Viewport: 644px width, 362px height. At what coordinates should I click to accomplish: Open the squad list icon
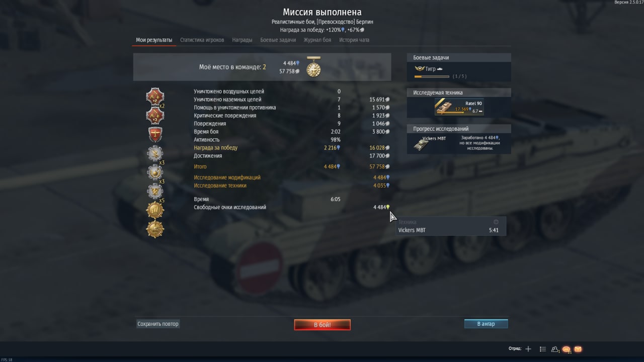543,349
